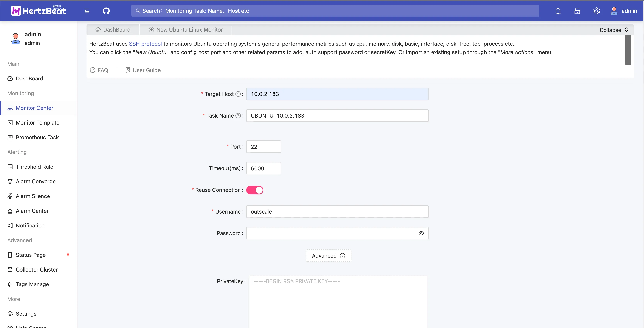Click the lock screen icon
The width and height of the screenshot is (644, 328).
pos(577,11)
